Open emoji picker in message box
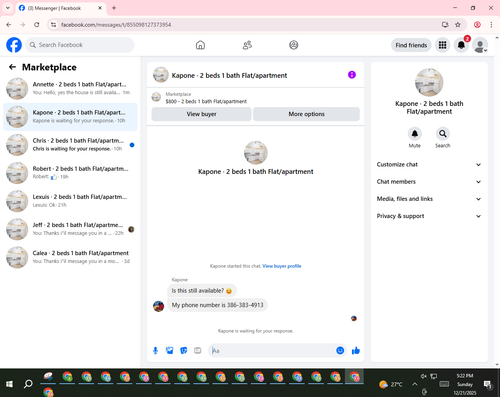Viewport: 500px width, 397px height. [340, 350]
